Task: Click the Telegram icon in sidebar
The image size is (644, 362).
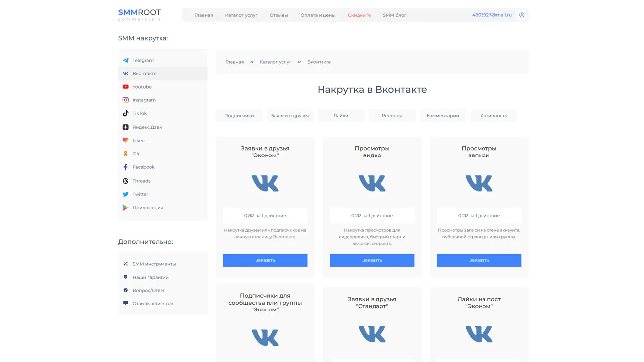Action: 126,60
